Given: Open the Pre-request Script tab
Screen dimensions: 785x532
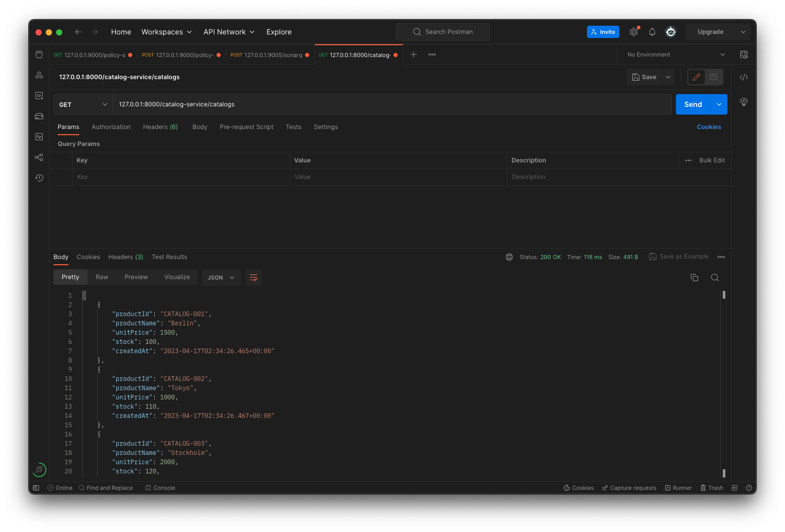Looking at the screenshot, I should (x=246, y=127).
